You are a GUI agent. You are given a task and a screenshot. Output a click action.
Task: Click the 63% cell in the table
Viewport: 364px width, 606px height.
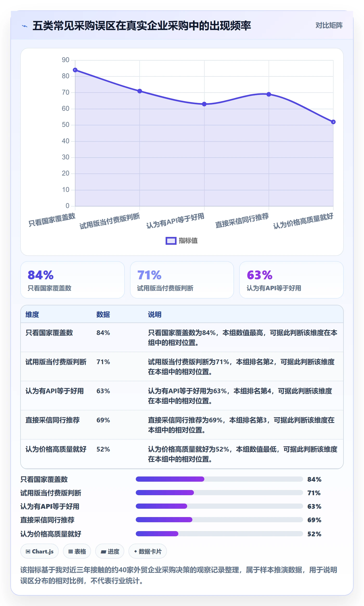click(x=103, y=391)
